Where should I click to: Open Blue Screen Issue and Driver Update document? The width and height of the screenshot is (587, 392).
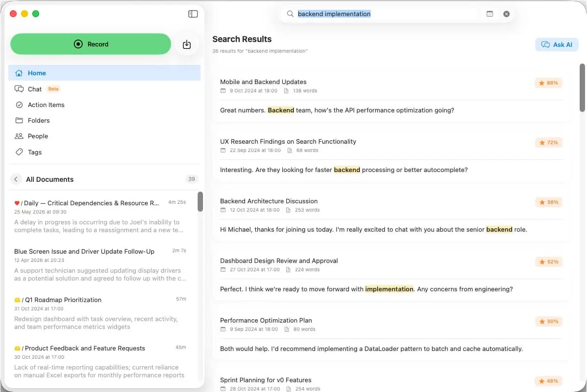(x=100, y=264)
